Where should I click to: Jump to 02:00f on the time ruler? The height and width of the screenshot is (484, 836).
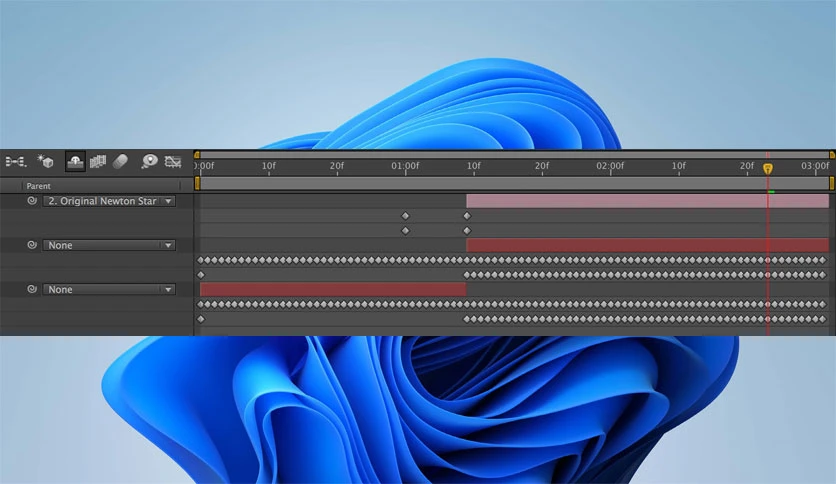610,166
